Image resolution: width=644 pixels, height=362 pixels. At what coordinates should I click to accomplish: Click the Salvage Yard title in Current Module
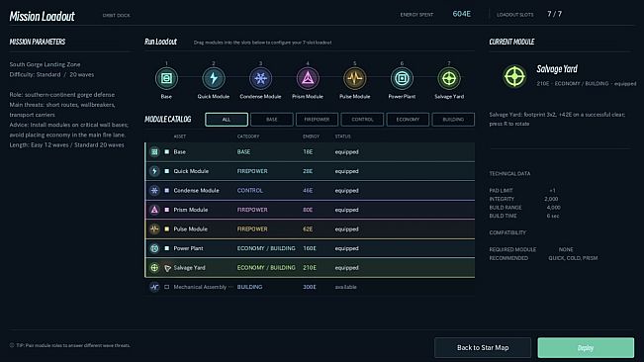(557, 69)
